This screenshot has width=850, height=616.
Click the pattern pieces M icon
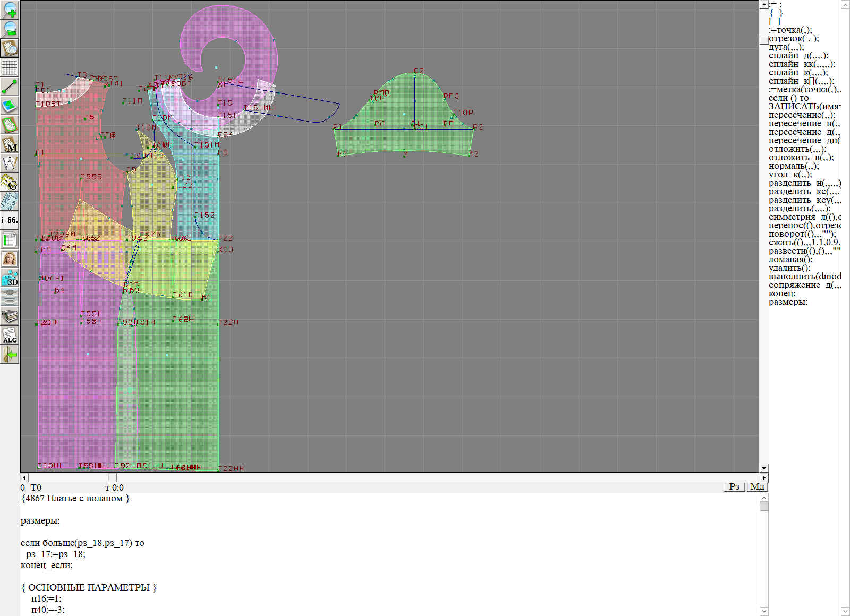click(10, 144)
